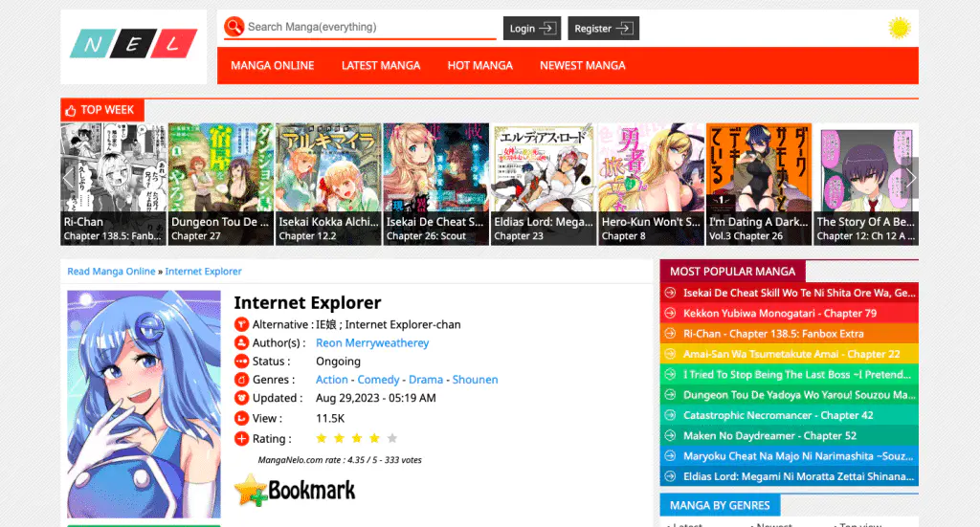Open The Story Of A Be... thumbnail
The width and height of the screenshot is (980, 527).
[866, 185]
